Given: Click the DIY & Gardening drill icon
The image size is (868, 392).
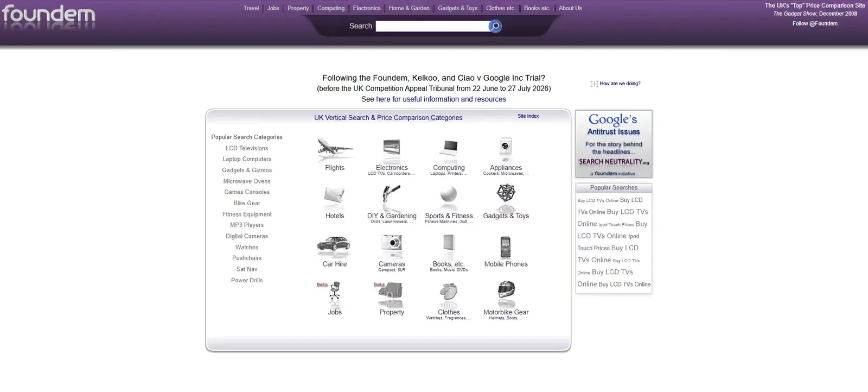Looking at the screenshot, I should [x=391, y=194].
